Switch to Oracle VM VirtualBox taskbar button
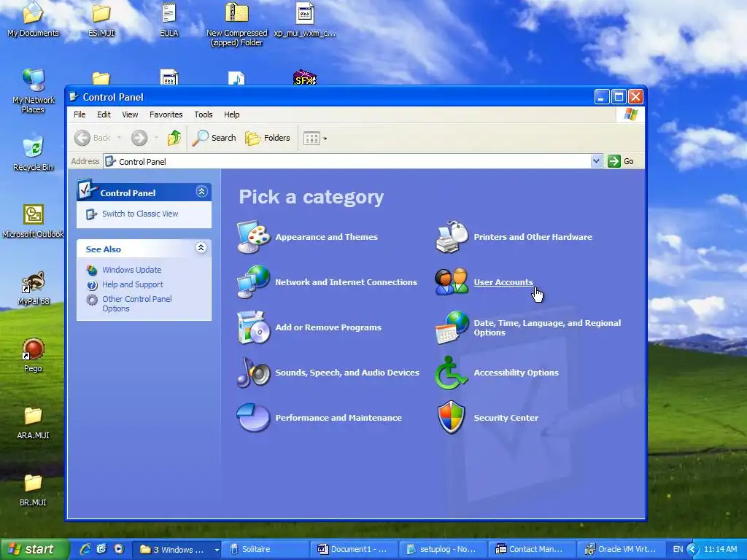The width and height of the screenshot is (747, 560). pyautogui.click(x=620, y=550)
